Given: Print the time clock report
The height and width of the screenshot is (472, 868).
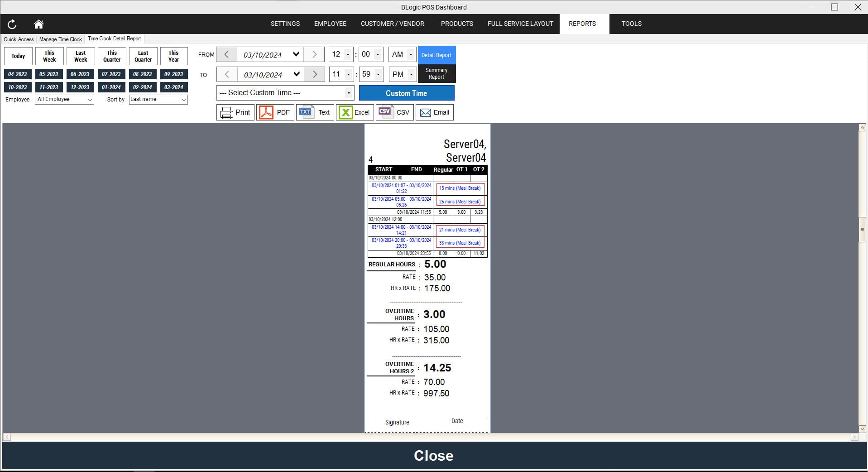Looking at the screenshot, I should pos(235,112).
